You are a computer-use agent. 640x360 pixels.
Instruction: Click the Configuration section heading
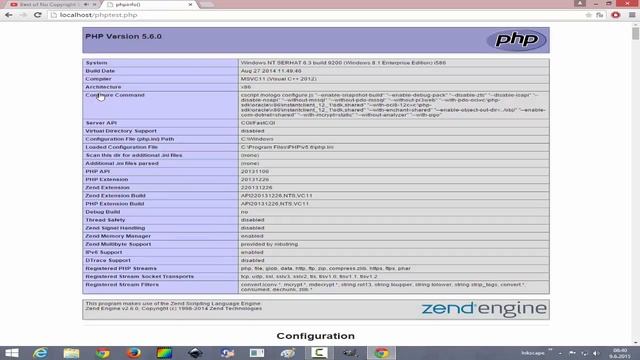(x=316, y=336)
